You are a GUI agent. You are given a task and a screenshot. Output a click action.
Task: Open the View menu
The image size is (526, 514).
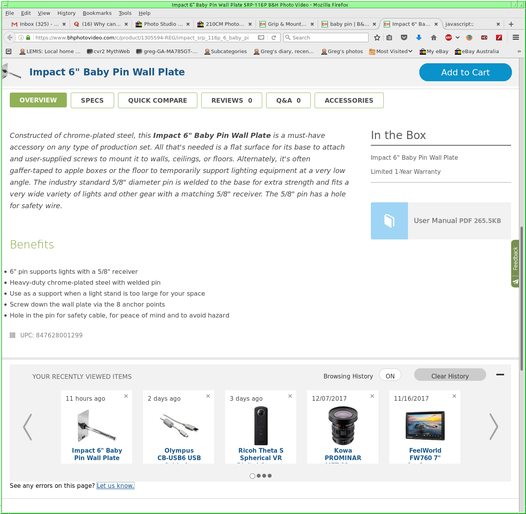pyautogui.click(x=44, y=13)
